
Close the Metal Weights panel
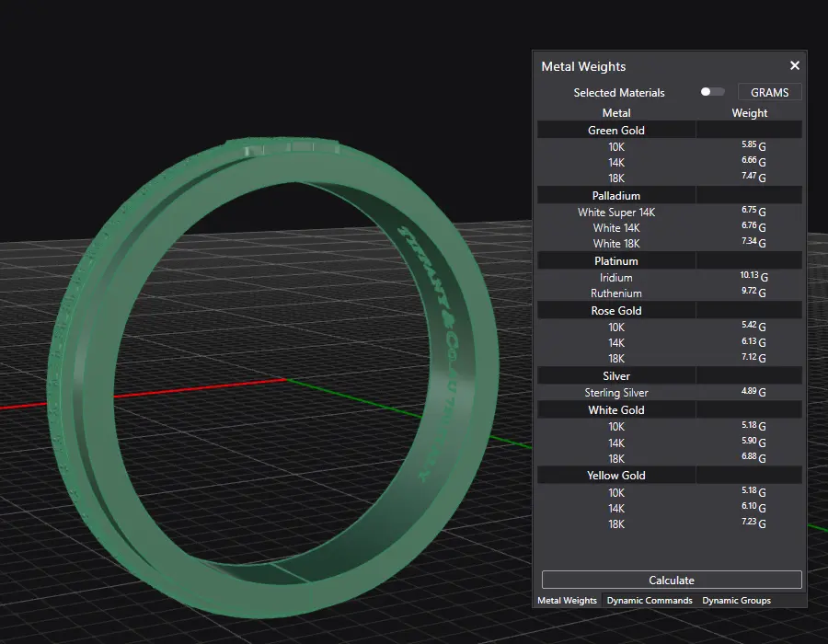[x=795, y=65]
